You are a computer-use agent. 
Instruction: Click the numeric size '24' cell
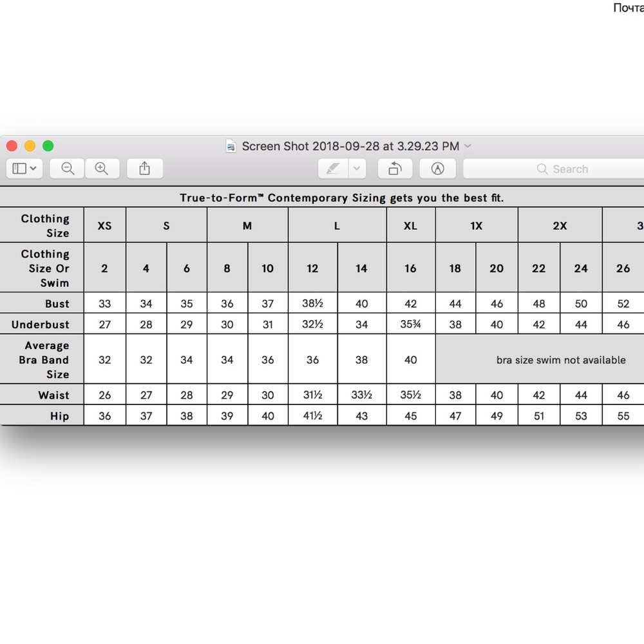click(x=581, y=268)
